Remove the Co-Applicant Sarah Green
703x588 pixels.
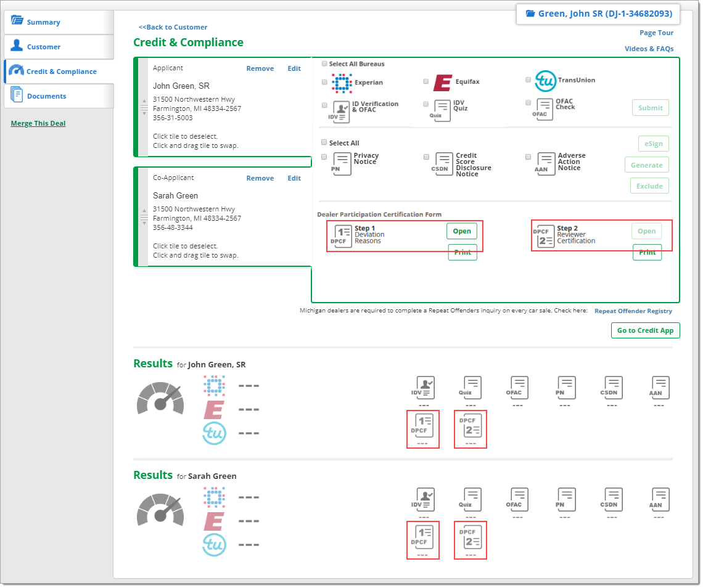260,178
